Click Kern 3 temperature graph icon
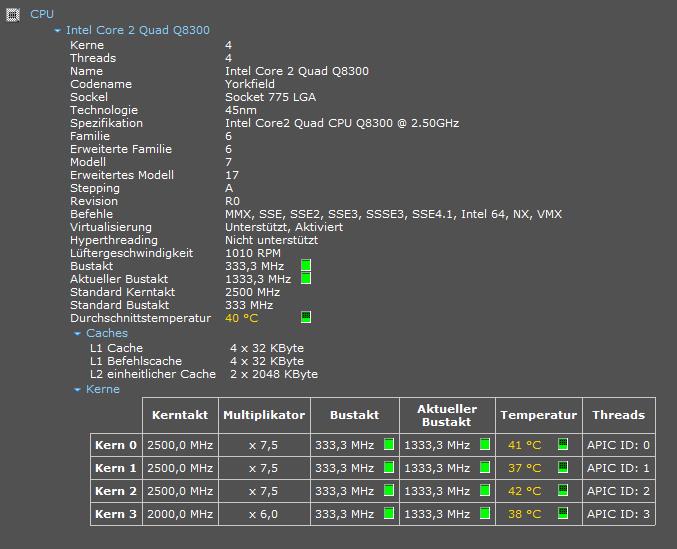 pos(563,513)
